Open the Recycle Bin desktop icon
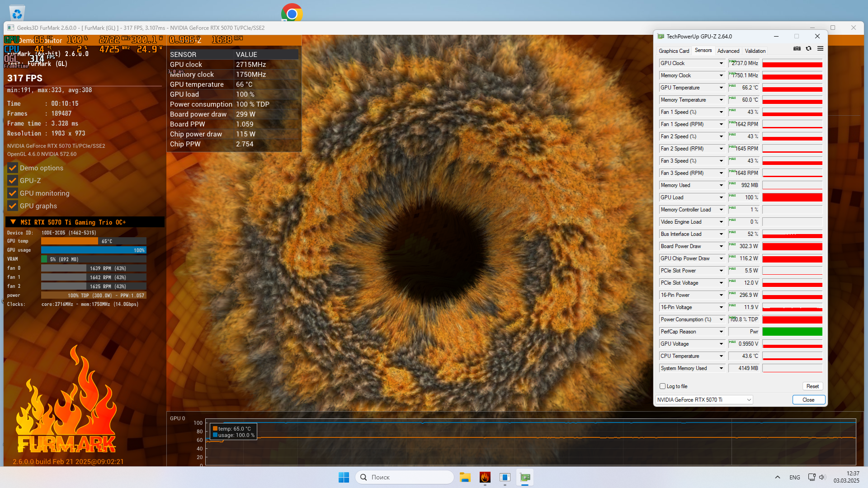Image resolution: width=868 pixels, height=488 pixels. pyautogui.click(x=17, y=13)
